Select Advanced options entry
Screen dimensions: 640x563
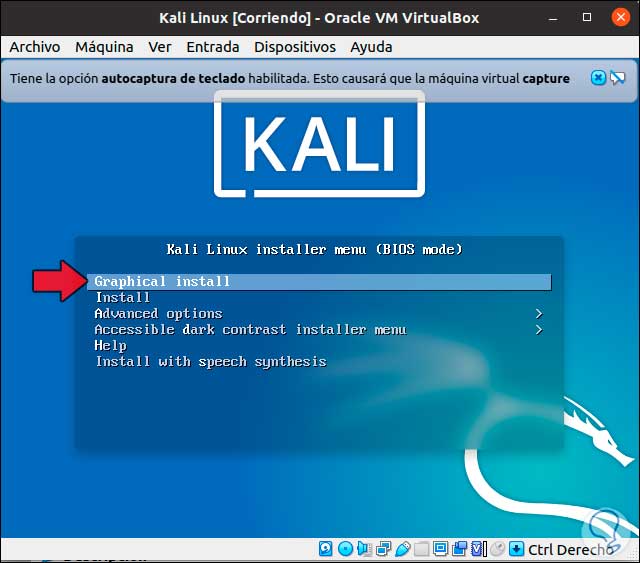[x=158, y=314]
